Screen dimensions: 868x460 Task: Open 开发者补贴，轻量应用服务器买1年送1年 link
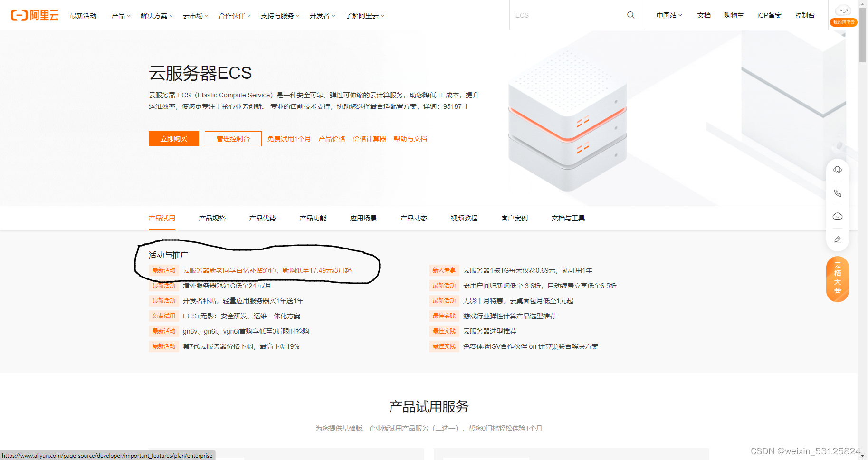click(243, 301)
